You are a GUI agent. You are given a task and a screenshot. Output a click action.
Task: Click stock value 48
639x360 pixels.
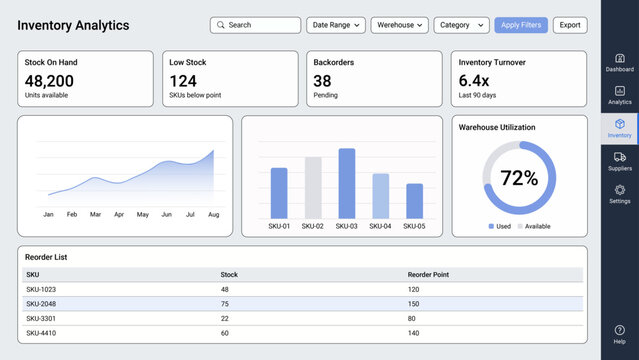[225, 289]
